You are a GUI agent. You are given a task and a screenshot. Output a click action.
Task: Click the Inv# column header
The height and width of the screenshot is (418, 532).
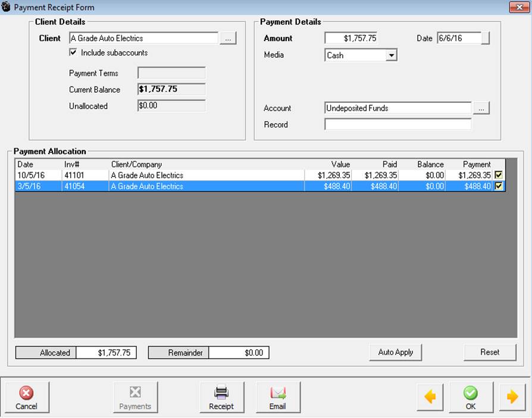(85, 164)
